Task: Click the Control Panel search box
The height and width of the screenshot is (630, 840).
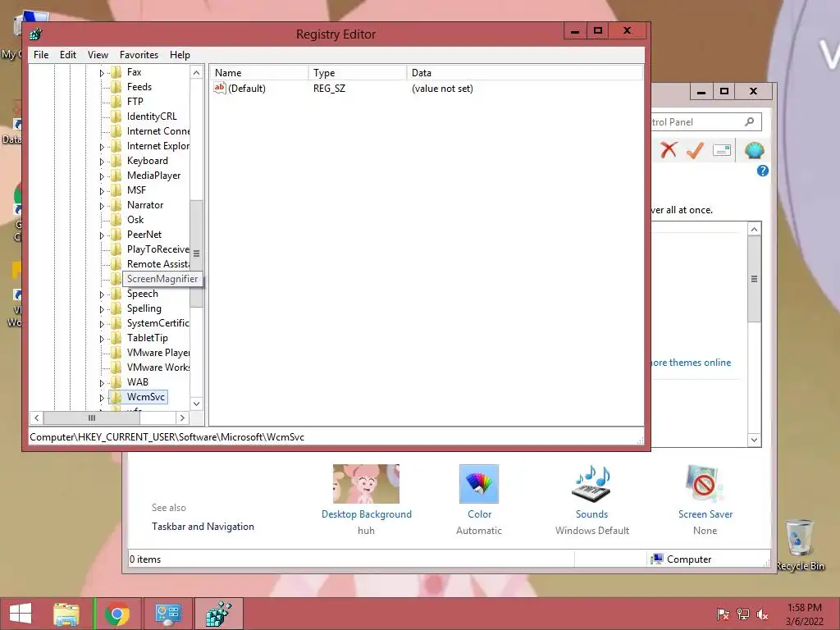Action: tap(705, 122)
